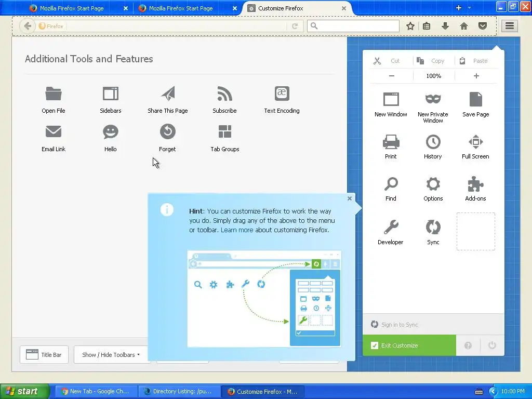Viewport: 532px width, 399px height.
Task: Open the History clock icon
Action: (x=433, y=142)
